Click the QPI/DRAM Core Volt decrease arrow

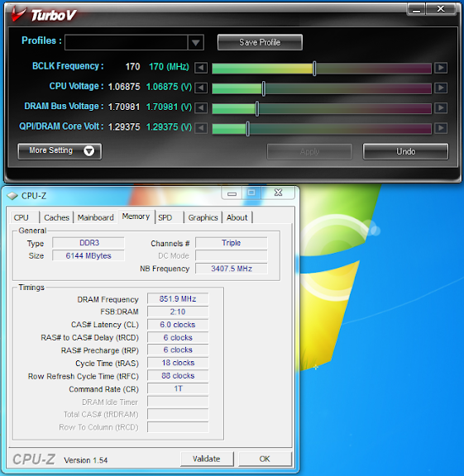tap(201, 128)
